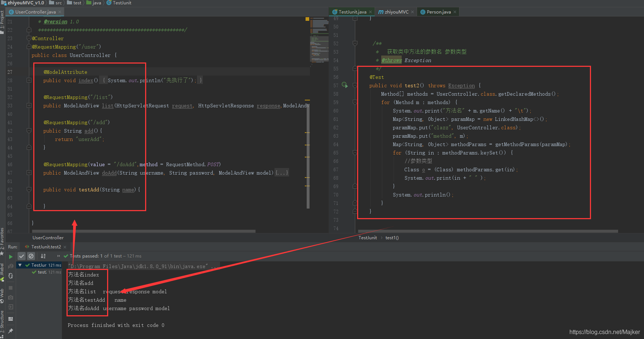
Task: Expand folded doAdd() method at line 47
Action: click(x=29, y=173)
